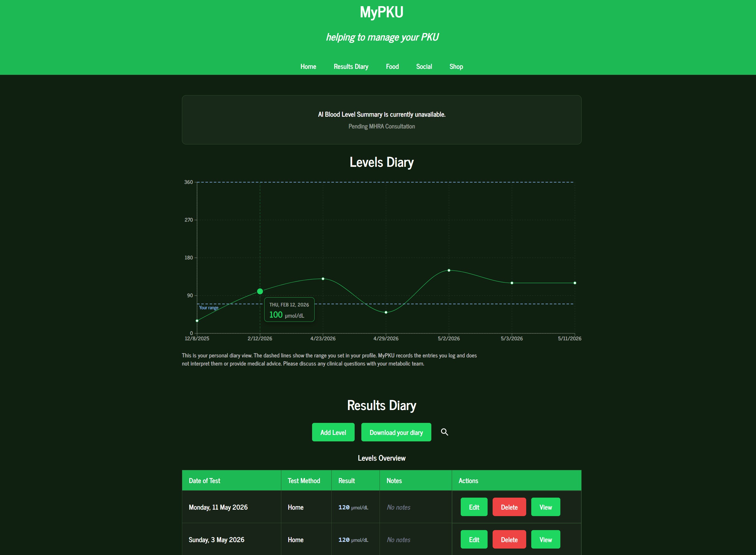This screenshot has width=756, height=555.
Task: Open the Food navigation item
Action: tap(392, 67)
